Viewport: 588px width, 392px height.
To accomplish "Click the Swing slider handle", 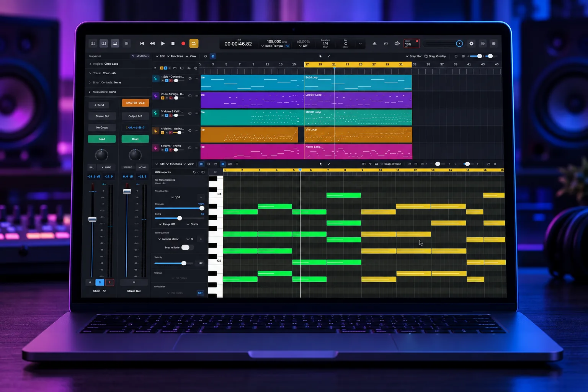I will 180,218.
